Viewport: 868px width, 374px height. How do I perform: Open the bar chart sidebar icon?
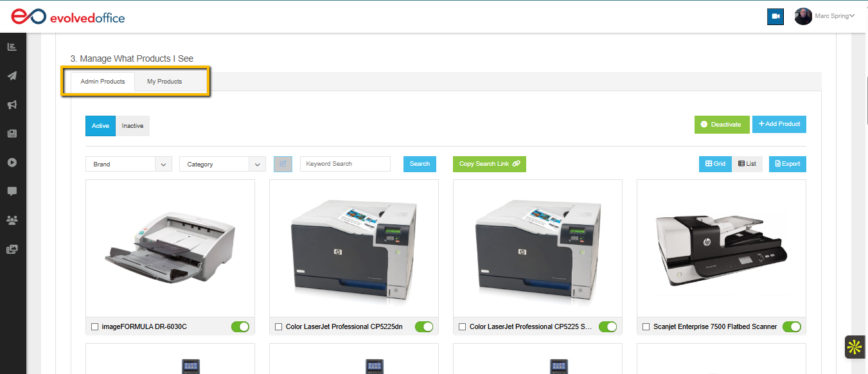(12, 46)
